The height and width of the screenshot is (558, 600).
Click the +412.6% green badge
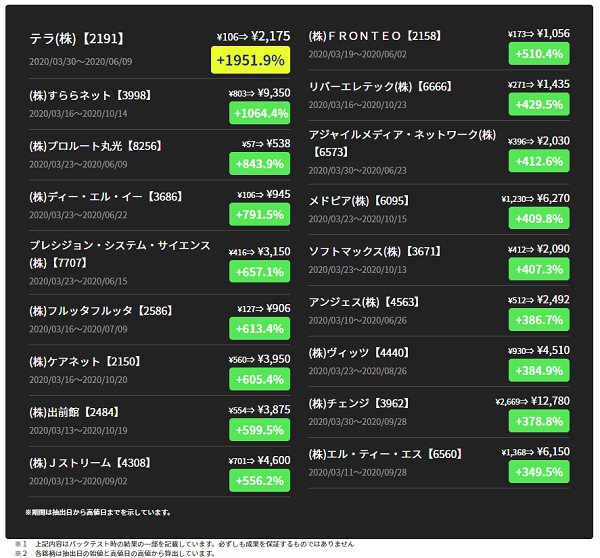coord(539,161)
